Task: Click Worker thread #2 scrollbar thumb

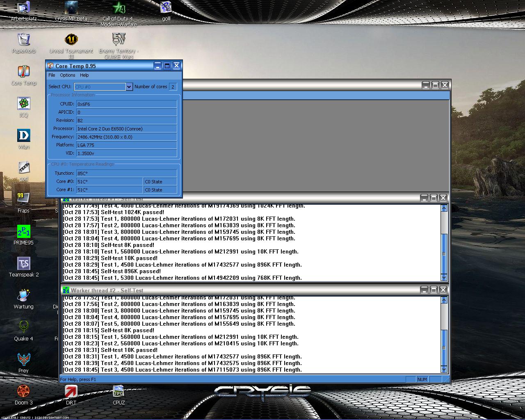Action: click(444, 347)
